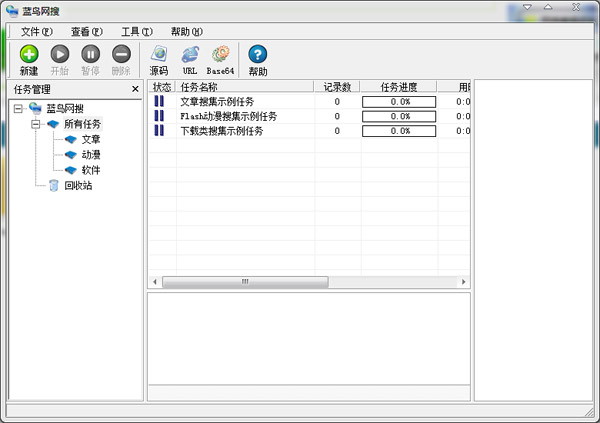Select the 动漫 tree item
600x423 pixels.
[x=91, y=155]
